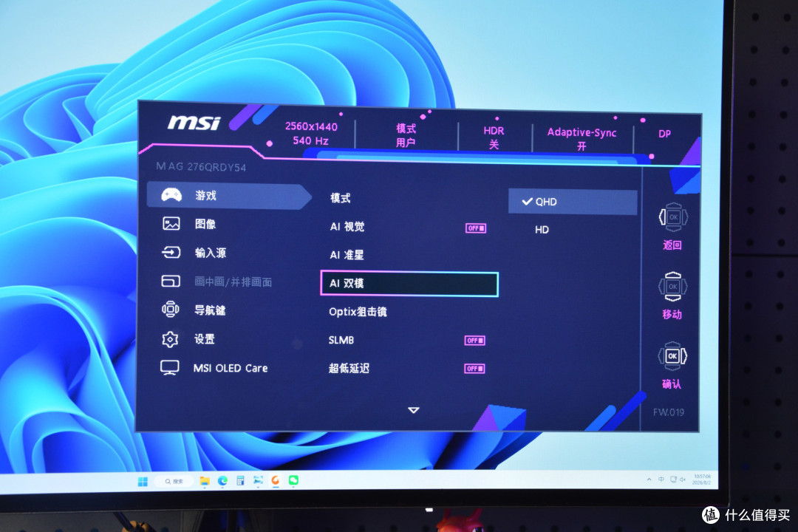Open the Windows Start menu
798x532 pixels.
[143, 482]
